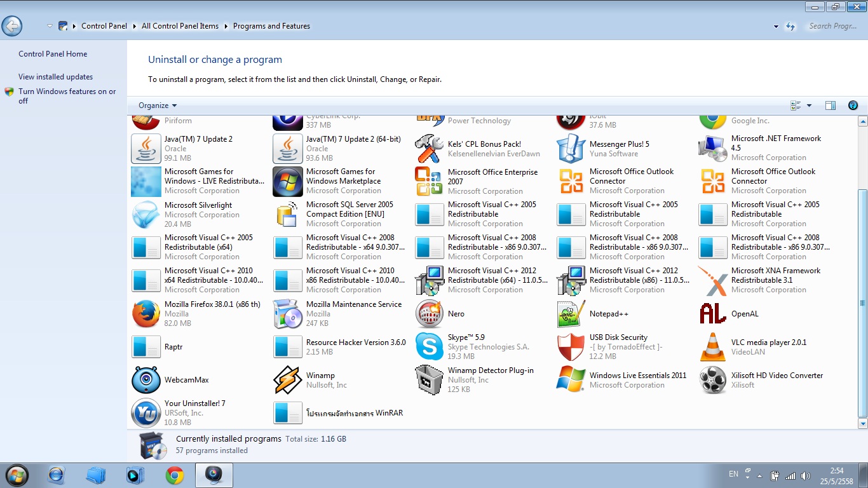Click the OpenAL icon

(713, 314)
